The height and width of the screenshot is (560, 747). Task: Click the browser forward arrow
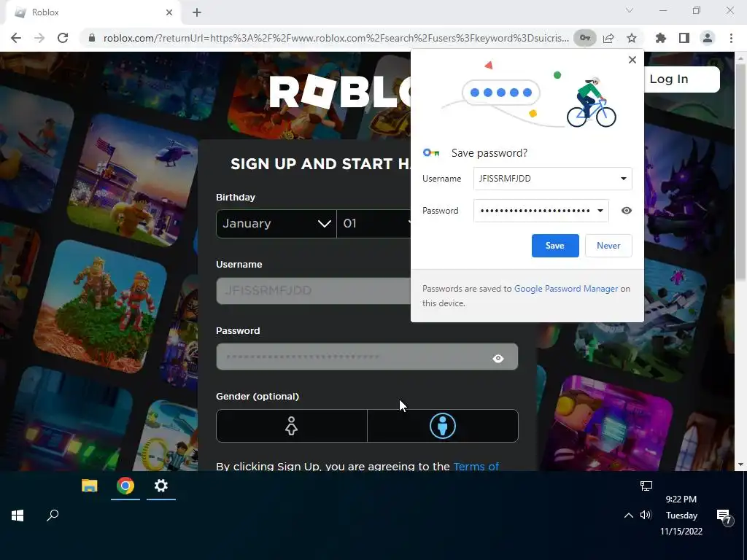(x=39, y=38)
